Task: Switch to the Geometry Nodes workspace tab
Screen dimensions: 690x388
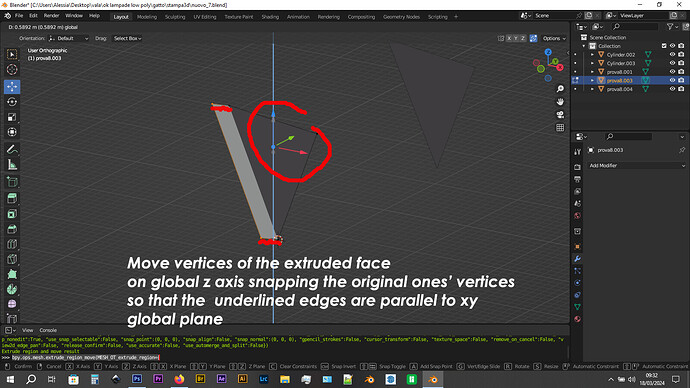Action: coord(401,17)
